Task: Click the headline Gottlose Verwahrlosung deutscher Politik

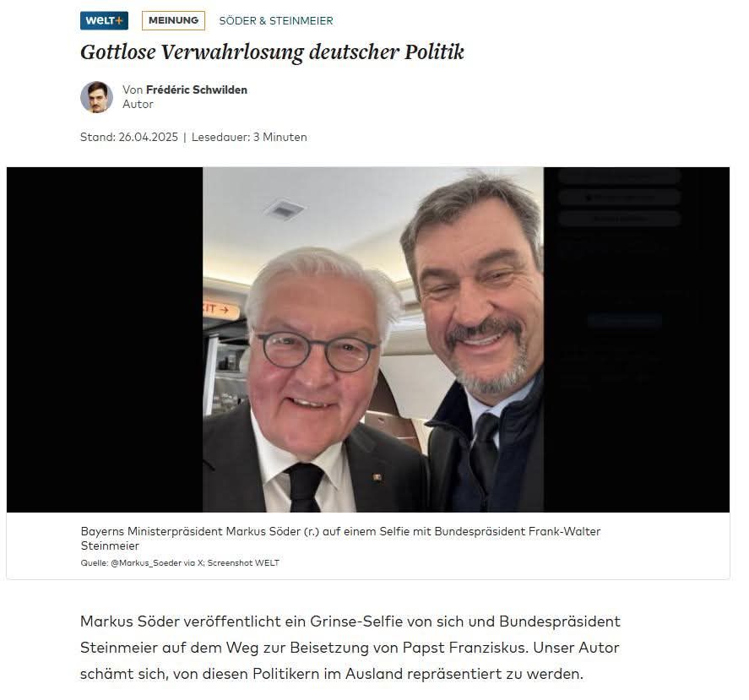Action: pyautogui.click(x=272, y=52)
